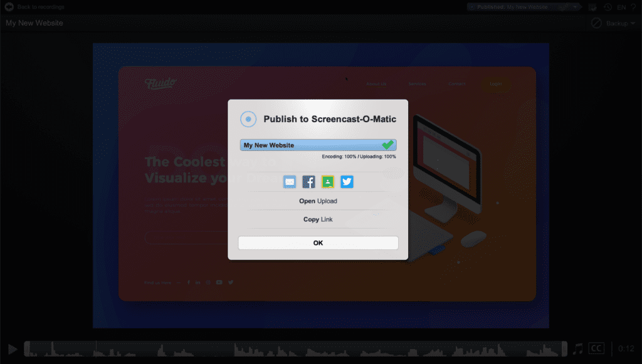Click the audio waveform timeline bar
Screen dimensions: 642x364
pos(296,349)
